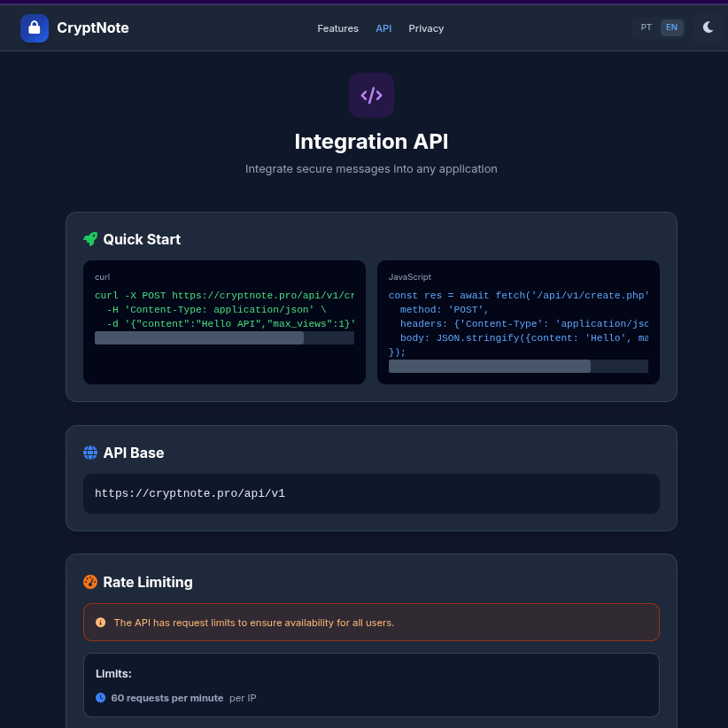Viewport: 728px width, 728px height.
Task: Open the Features nav link
Action: (337, 28)
